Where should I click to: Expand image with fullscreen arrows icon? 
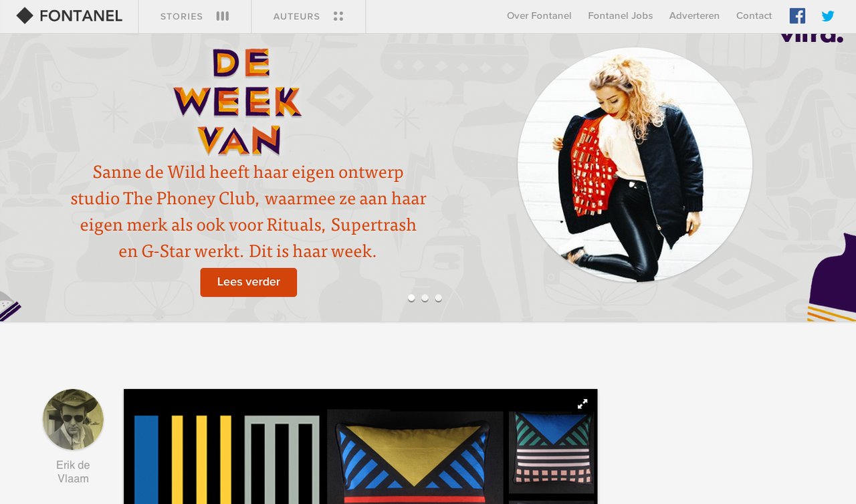click(582, 404)
